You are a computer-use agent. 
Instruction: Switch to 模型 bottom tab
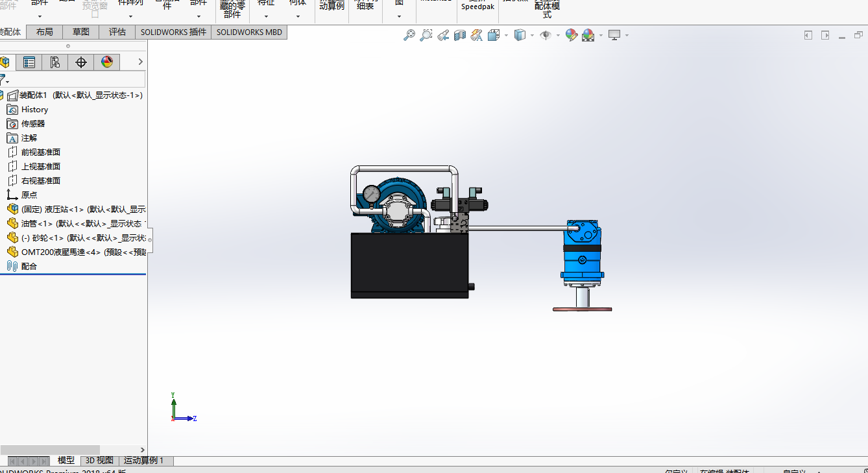(66, 461)
